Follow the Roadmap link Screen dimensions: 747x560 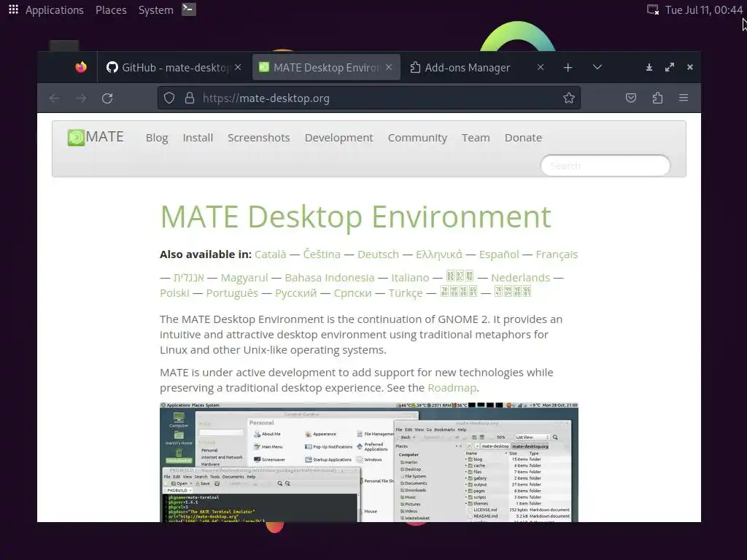452,388
